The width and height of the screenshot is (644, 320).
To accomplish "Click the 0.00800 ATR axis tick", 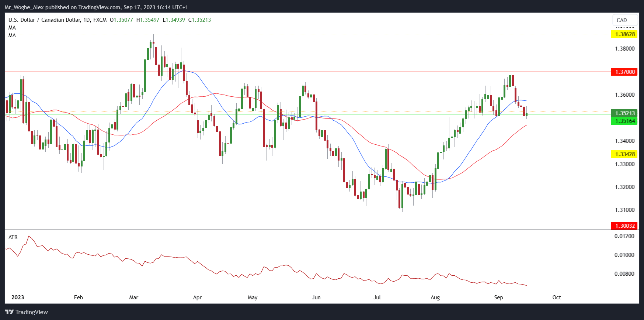I will [x=624, y=274].
